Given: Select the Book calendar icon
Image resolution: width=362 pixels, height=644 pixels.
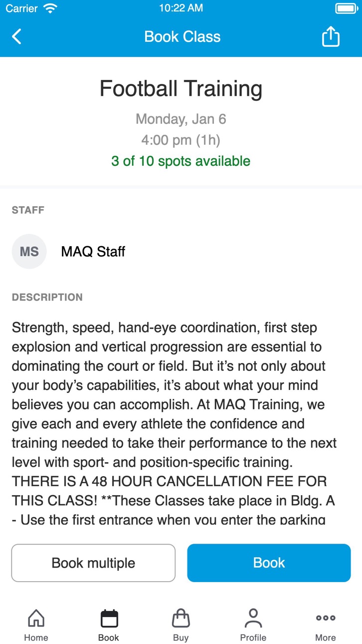Looking at the screenshot, I should coord(109,618).
